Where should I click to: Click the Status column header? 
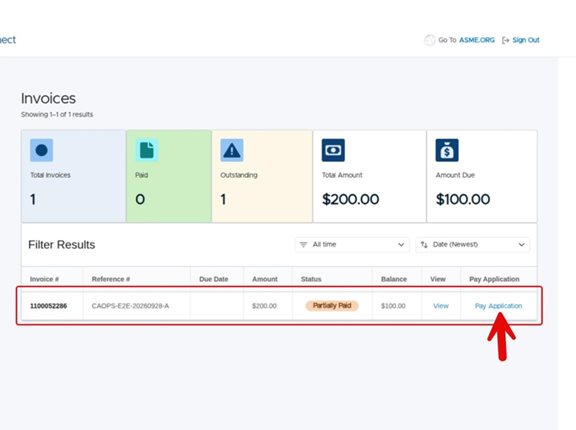[x=311, y=279]
